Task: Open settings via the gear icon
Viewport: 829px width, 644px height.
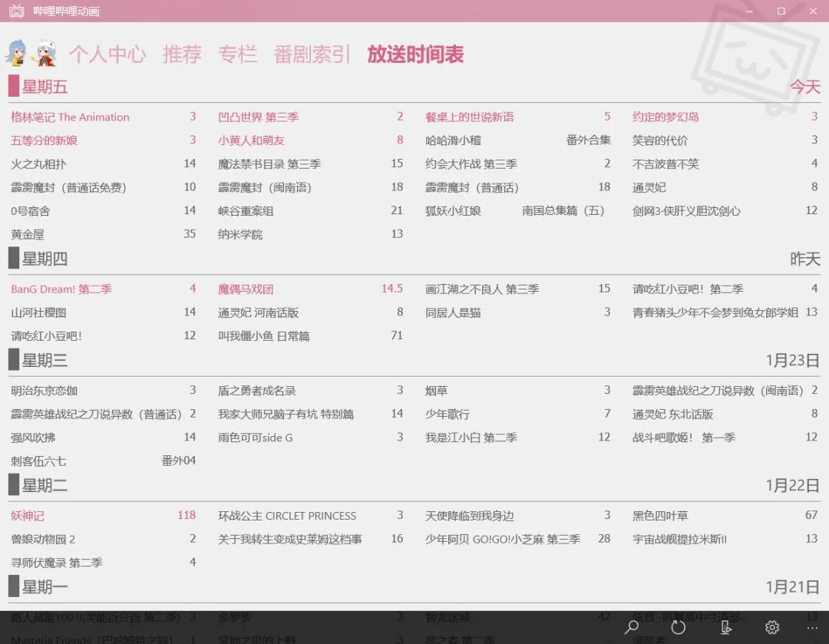Action: (771, 627)
